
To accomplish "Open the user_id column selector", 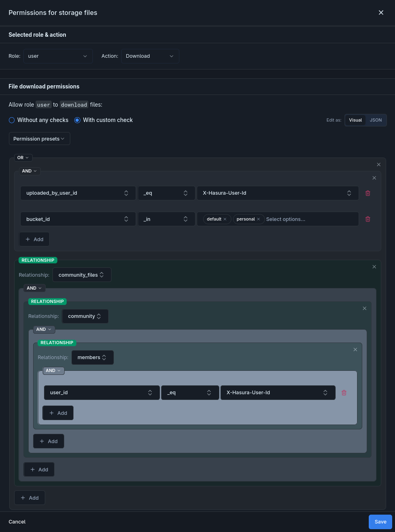I will [101, 393].
